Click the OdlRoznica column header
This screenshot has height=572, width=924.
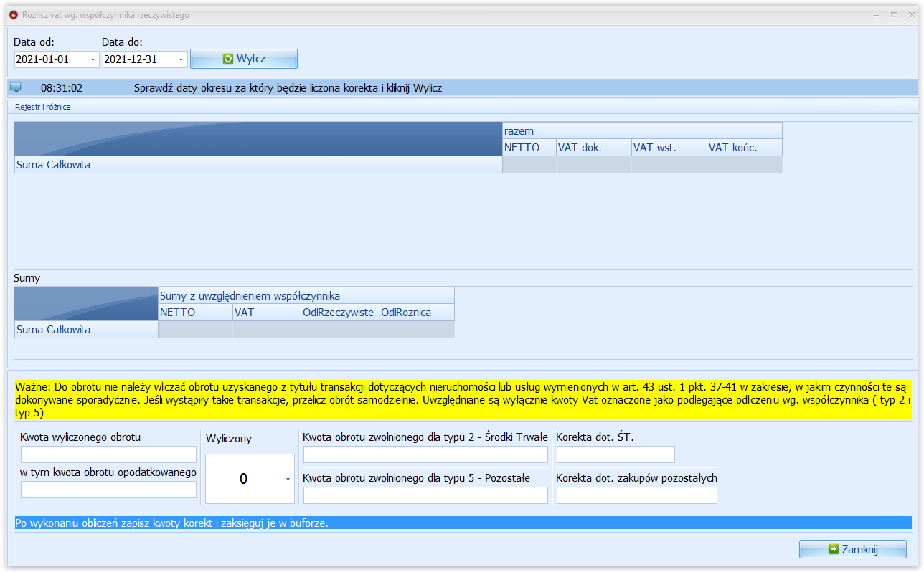(417, 313)
